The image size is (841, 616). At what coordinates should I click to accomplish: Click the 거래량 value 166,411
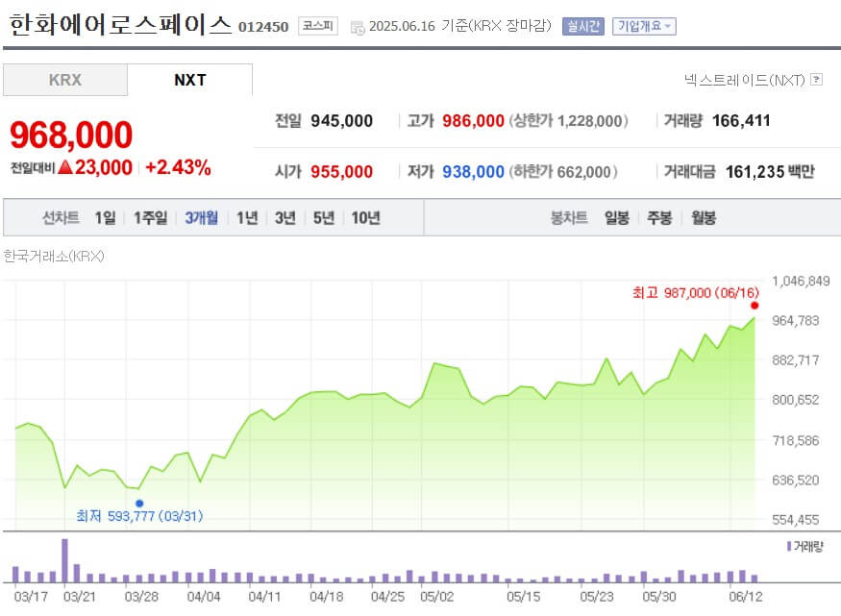point(741,121)
